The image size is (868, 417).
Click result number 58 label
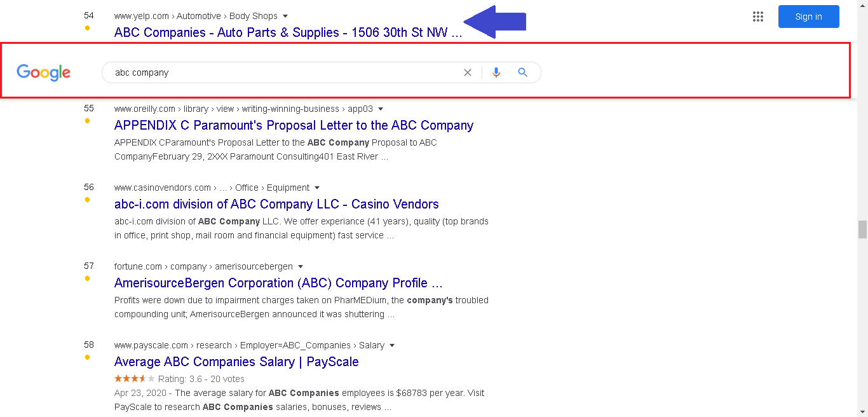(89, 345)
